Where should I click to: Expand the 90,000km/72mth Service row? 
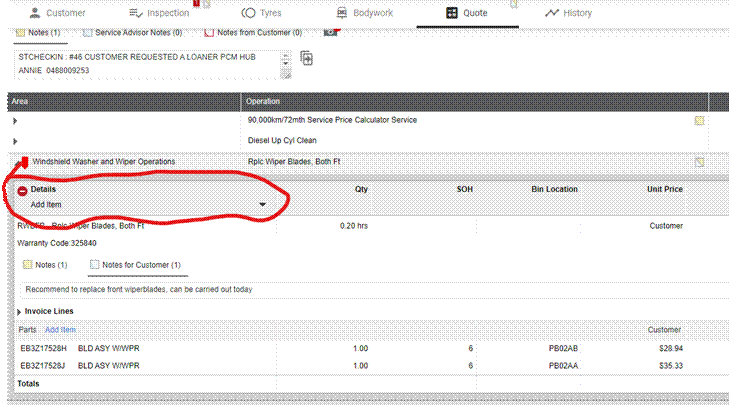15,121
